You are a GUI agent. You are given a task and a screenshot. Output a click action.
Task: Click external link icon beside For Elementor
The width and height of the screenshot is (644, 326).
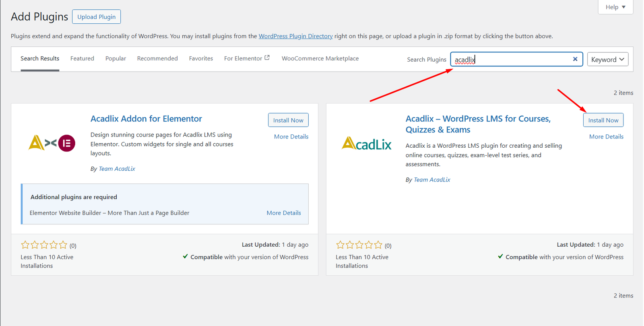coord(267,58)
